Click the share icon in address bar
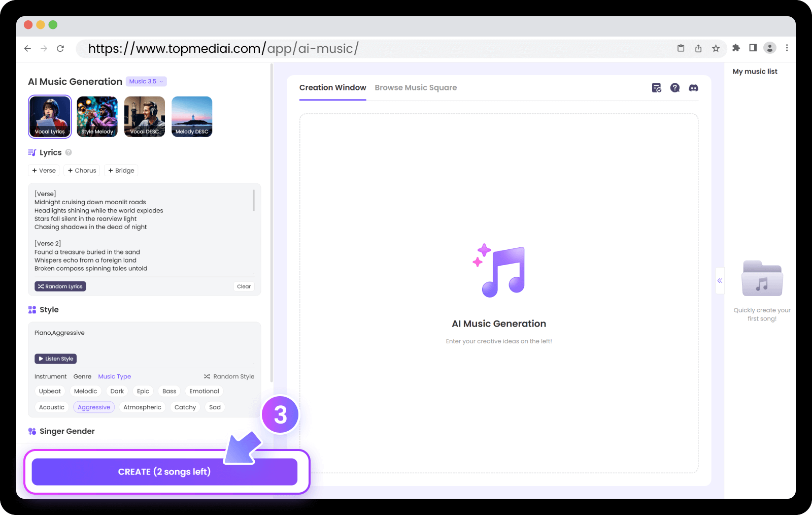The width and height of the screenshot is (812, 515). [x=698, y=48]
